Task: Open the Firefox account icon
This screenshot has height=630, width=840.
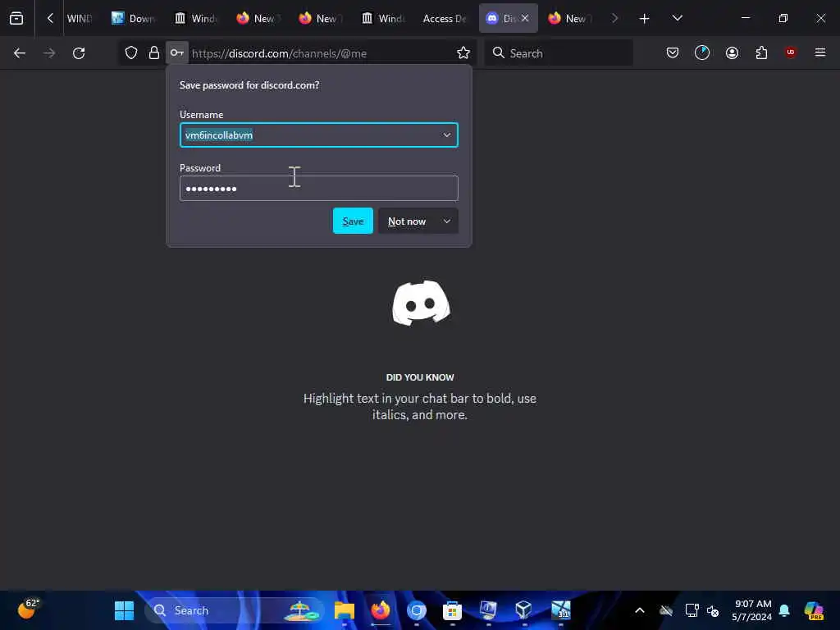Action: coord(732,52)
